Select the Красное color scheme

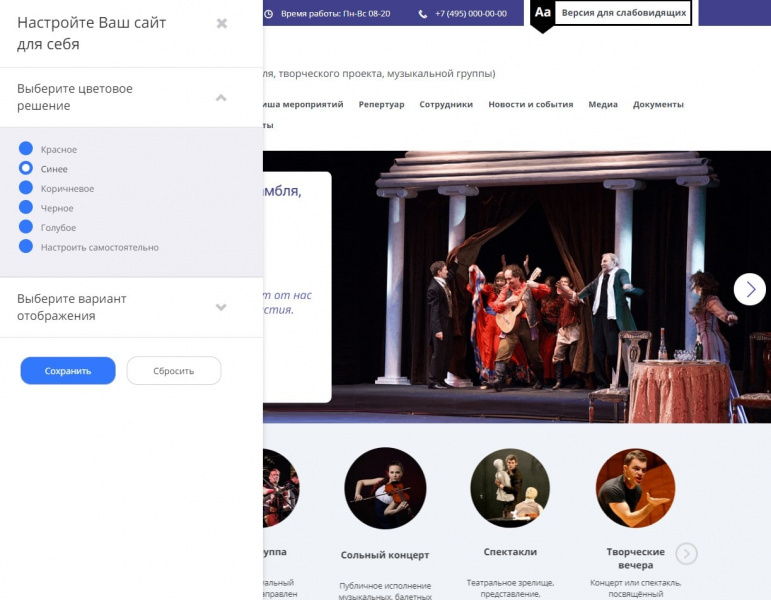(x=26, y=149)
